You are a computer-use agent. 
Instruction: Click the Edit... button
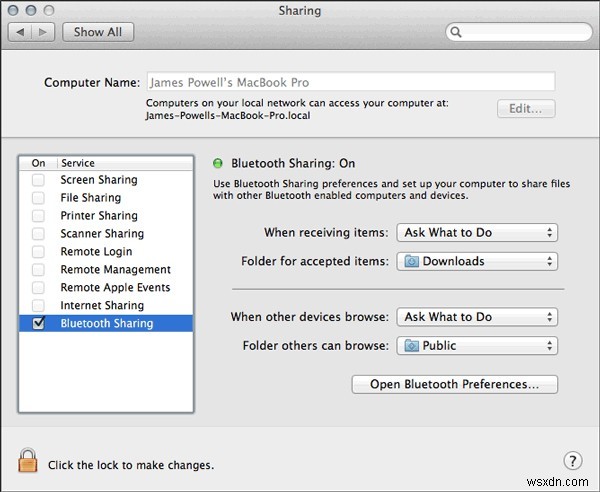(526, 109)
